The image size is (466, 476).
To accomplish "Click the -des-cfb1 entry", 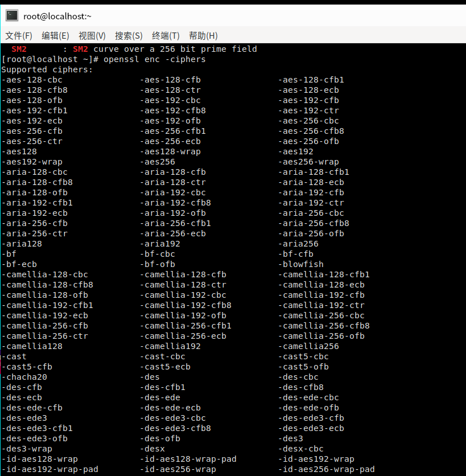I will click(x=162, y=387).
